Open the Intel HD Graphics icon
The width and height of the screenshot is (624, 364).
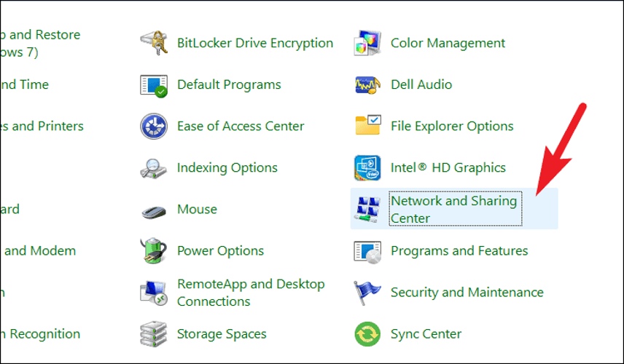pyautogui.click(x=367, y=167)
